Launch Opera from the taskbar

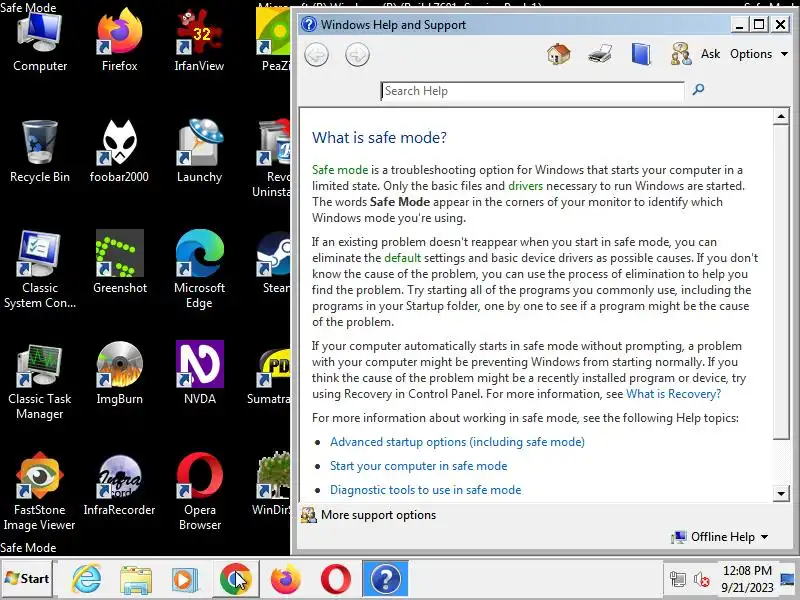pos(335,579)
